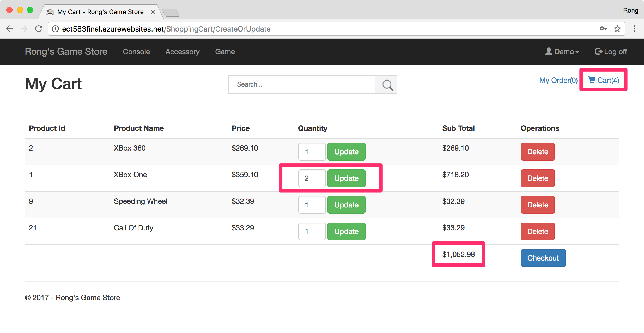Click the Quantity column header
The image size is (644, 333).
pyautogui.click(x=313, y=128)
